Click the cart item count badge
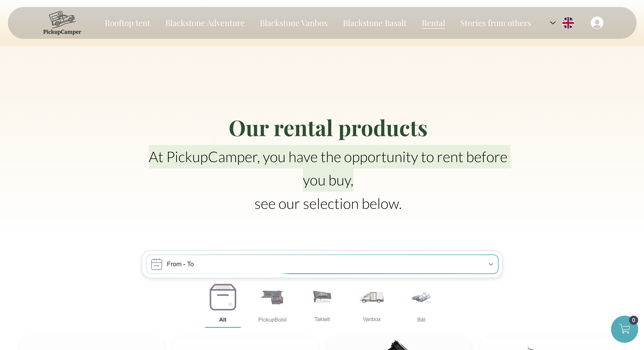The image size is (644, 350). (633, 320)
